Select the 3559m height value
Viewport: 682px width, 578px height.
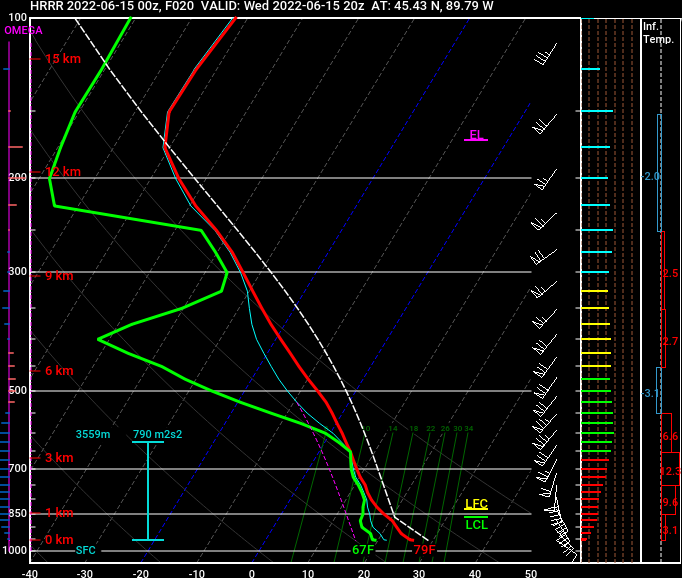[93, 434]
